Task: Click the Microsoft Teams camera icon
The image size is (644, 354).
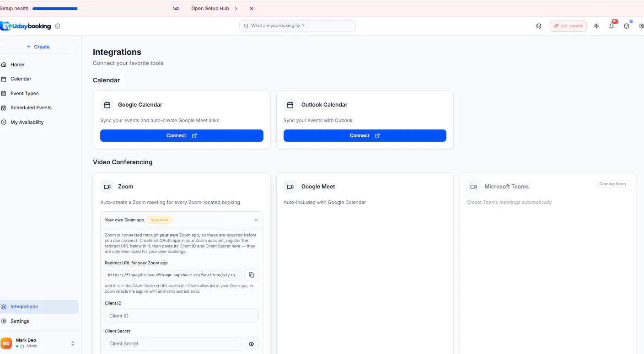Action: pyautogui.click(x=473, y=187)
